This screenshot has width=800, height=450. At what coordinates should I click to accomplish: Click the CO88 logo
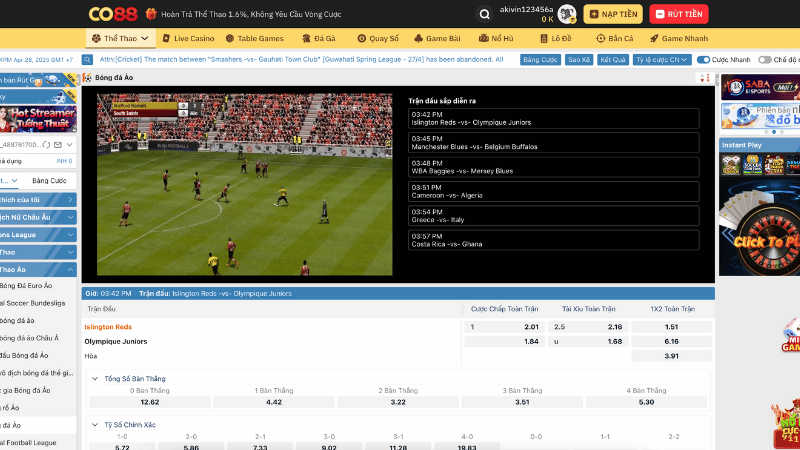point(113,14)
